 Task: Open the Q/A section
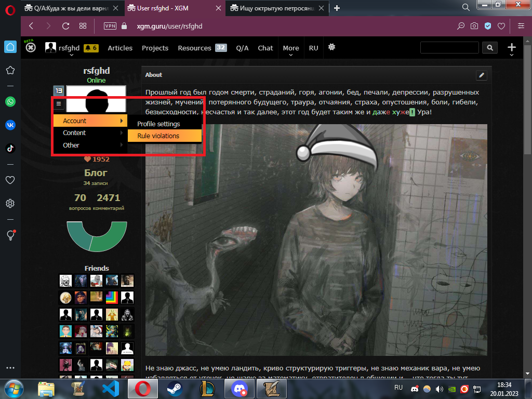tap(242, 48)
